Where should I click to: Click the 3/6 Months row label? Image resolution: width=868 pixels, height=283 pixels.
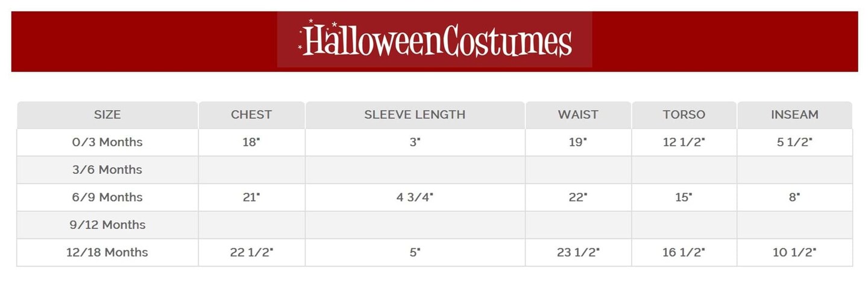pos(107,170)
